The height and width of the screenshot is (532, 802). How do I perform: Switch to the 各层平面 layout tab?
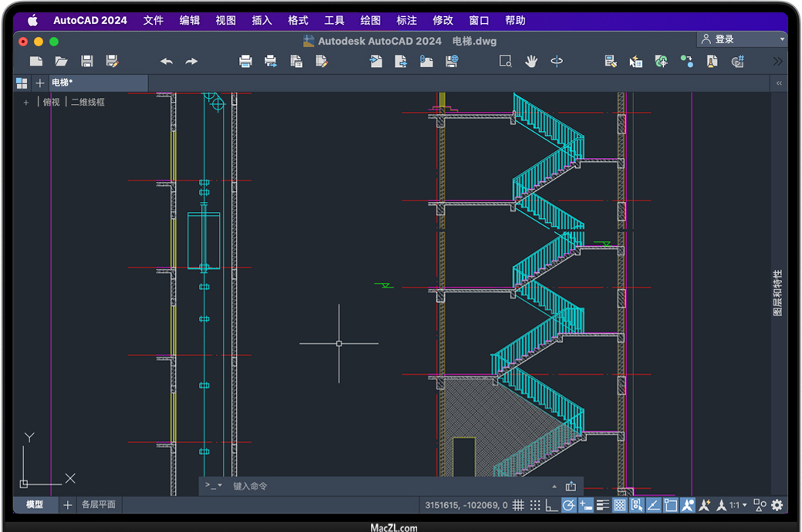pyautogui.click(x=99, y=504)
